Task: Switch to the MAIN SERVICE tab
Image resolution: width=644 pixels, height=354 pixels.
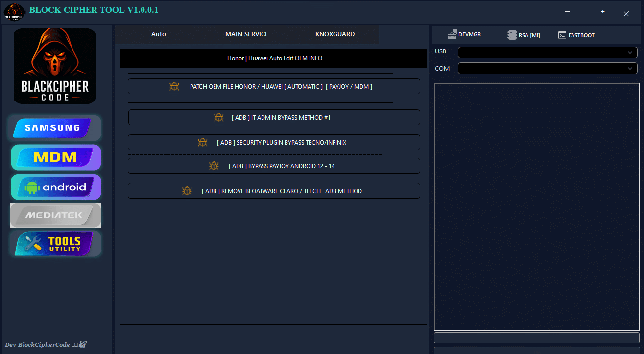Action: [x=246, y=34]
